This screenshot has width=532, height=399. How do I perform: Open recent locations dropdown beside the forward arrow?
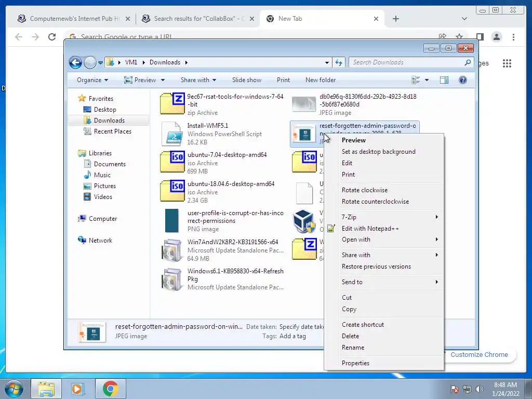click(x=100, y=63)
